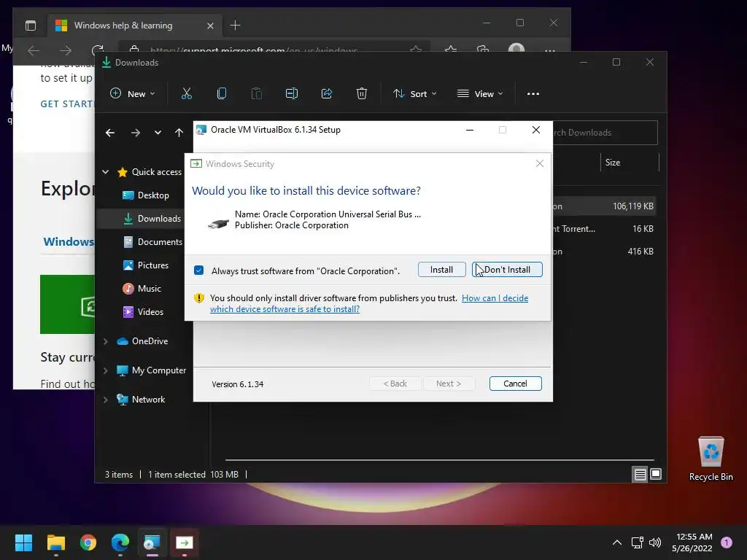Select the file sized 416 KB
The height and width of the screenshot is (560, 747).
point(604,252)
